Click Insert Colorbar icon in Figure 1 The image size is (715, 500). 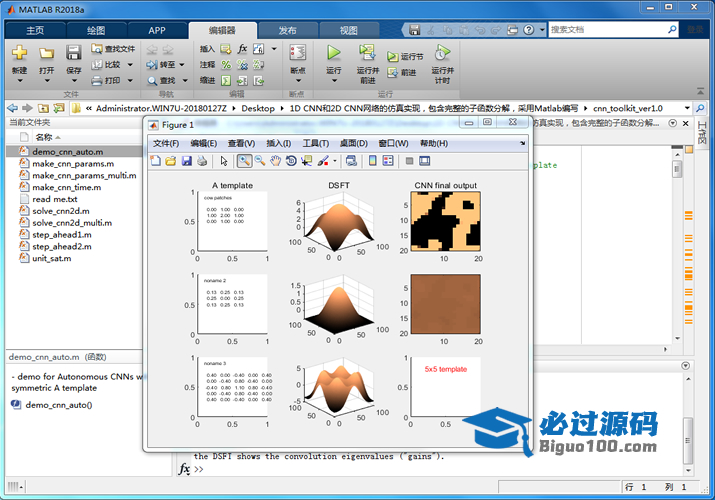click(373, 160)
